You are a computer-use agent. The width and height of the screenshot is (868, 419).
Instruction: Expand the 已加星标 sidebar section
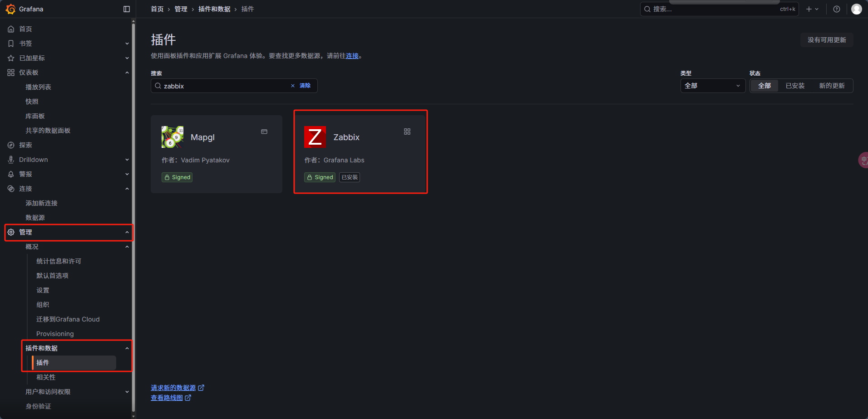[127, 58]
